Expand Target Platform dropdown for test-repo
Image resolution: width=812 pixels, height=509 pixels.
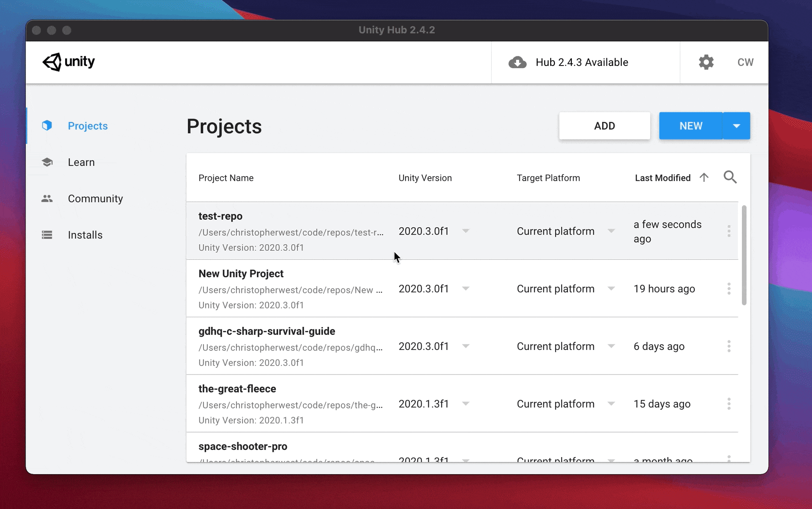pyautogui.click(x=611, y=231)
